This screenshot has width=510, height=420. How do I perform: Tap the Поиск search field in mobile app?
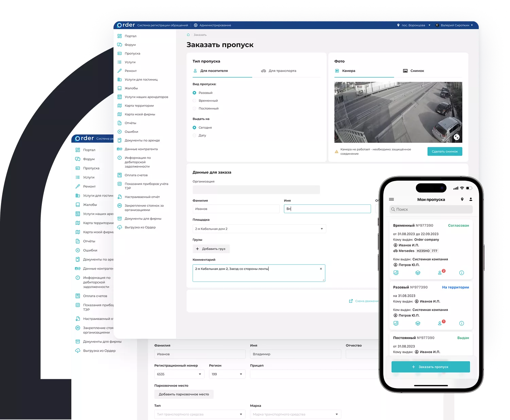430,209
